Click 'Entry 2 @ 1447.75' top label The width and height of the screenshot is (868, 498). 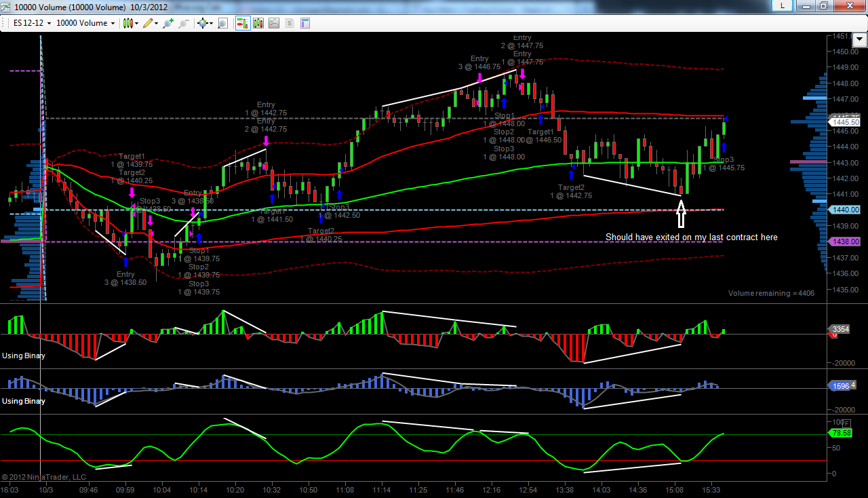point(522,41)
